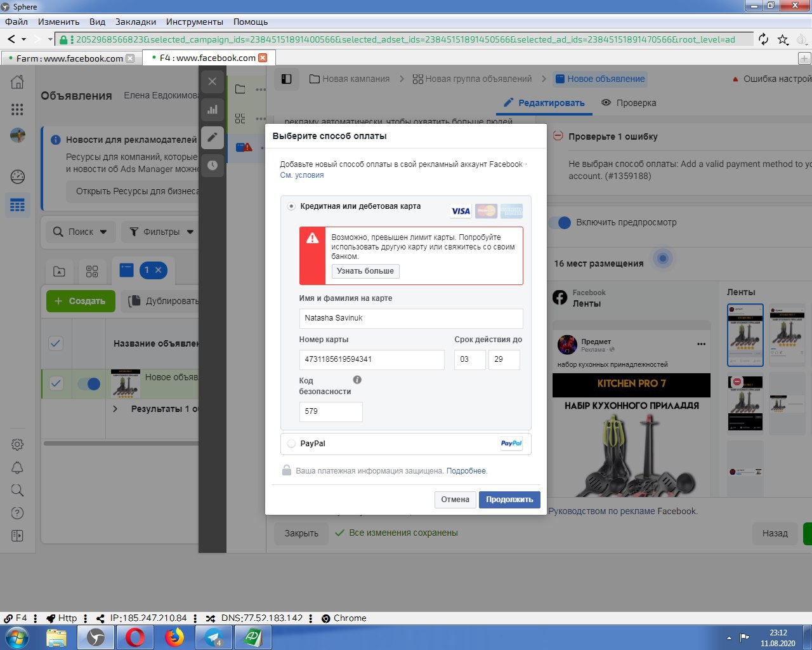Open Firefox from the taskbar
Screen dimensions: 812x650
click(174, 637)
